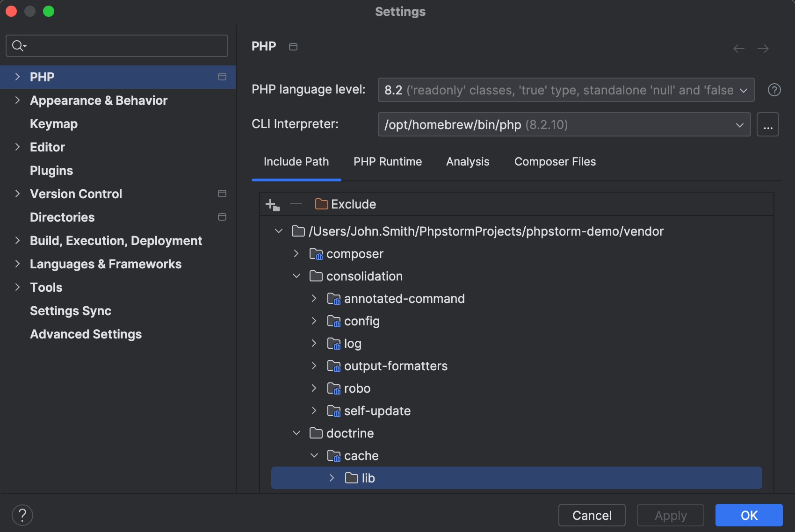Click the bottom-left help button
This screenshot has width=795, height=532.
click(22, 515)
